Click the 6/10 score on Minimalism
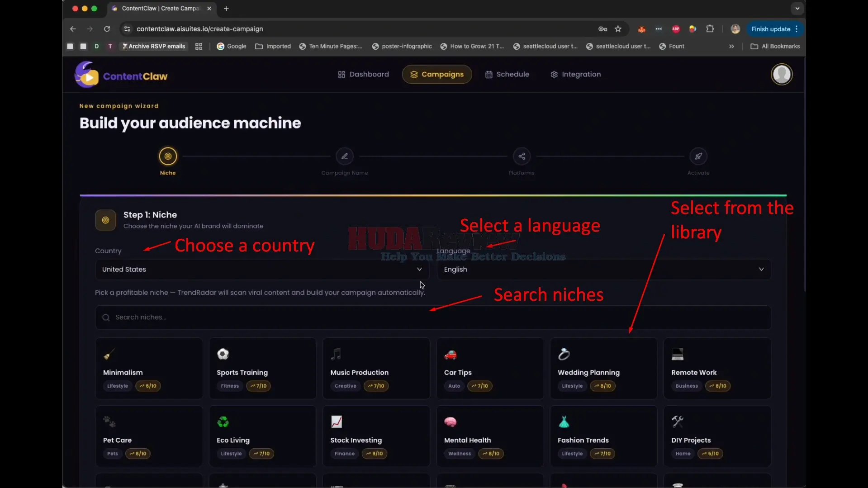 point(148,386)
